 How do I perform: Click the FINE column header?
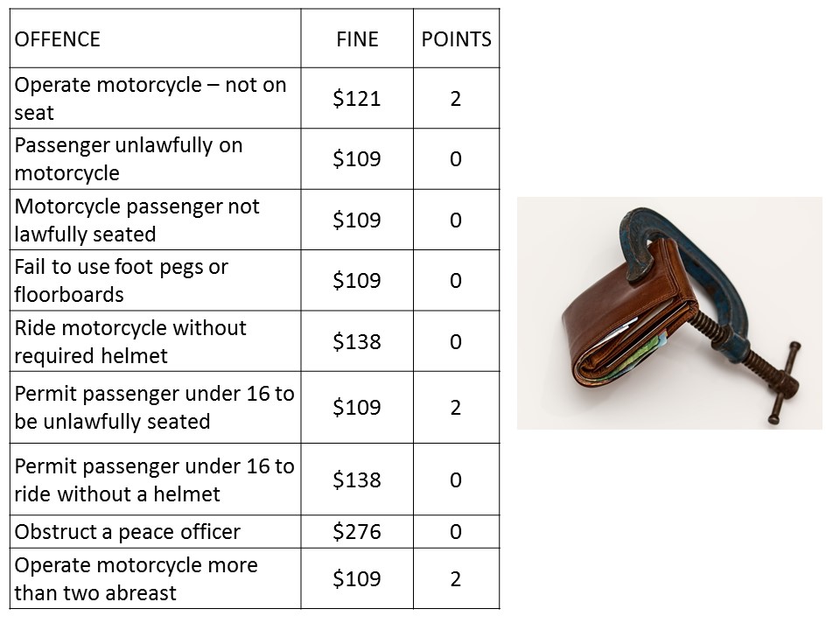coord(357,39)
